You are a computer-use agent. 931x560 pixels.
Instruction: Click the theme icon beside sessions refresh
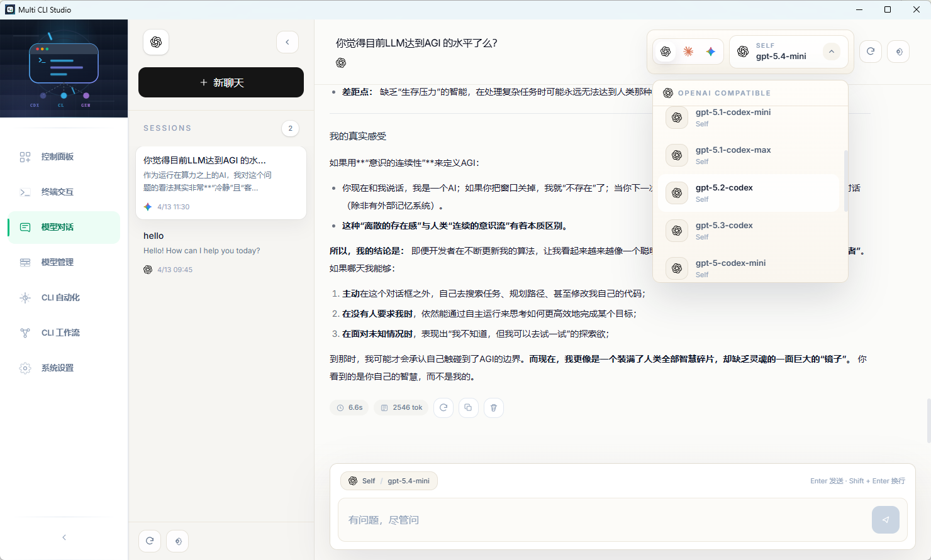[x=178, y=541]
